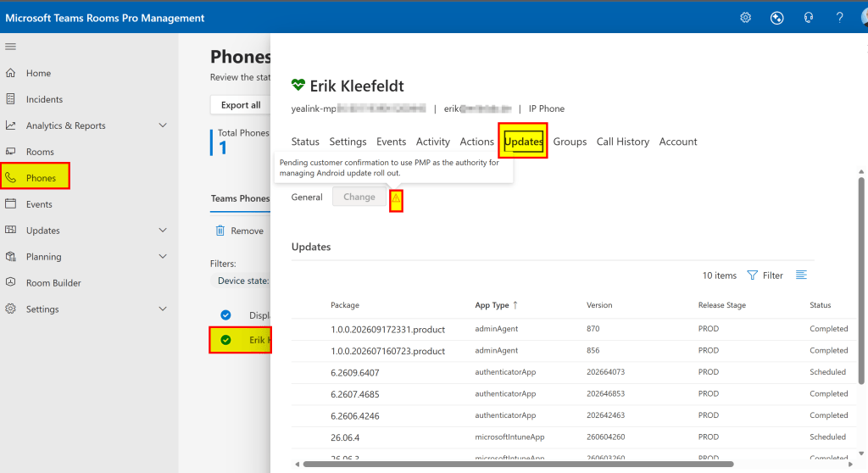Toggle the Erik row green checkmark
The height and width of the screenshot is (473, 868).
[225, 340]
